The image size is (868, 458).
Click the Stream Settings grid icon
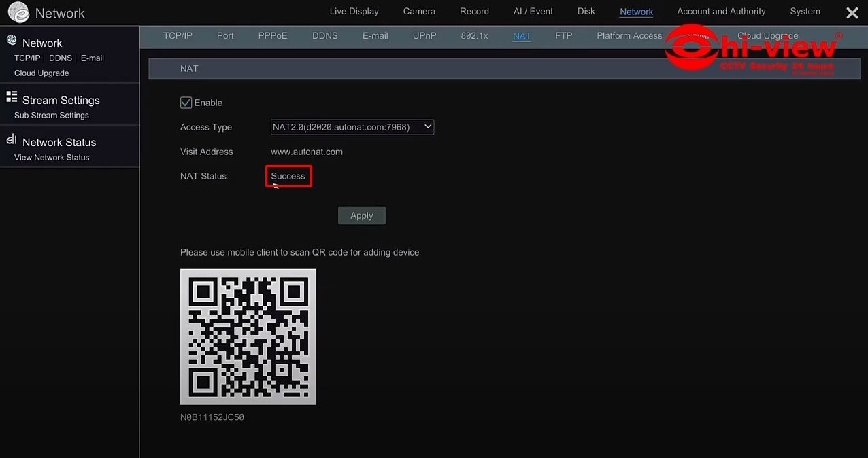(12, 97)
